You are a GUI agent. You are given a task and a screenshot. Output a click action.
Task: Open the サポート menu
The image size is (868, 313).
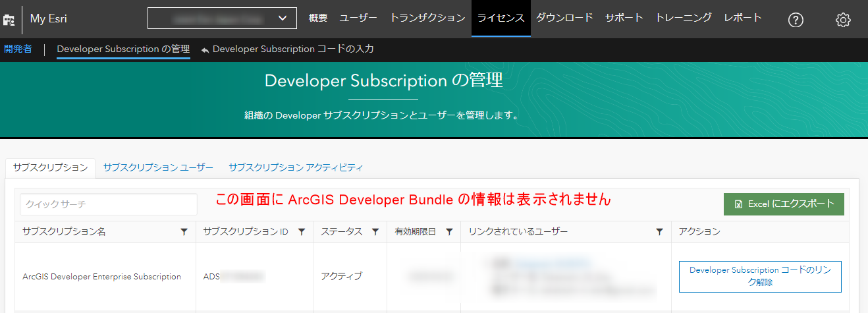[x=624, y=18]
